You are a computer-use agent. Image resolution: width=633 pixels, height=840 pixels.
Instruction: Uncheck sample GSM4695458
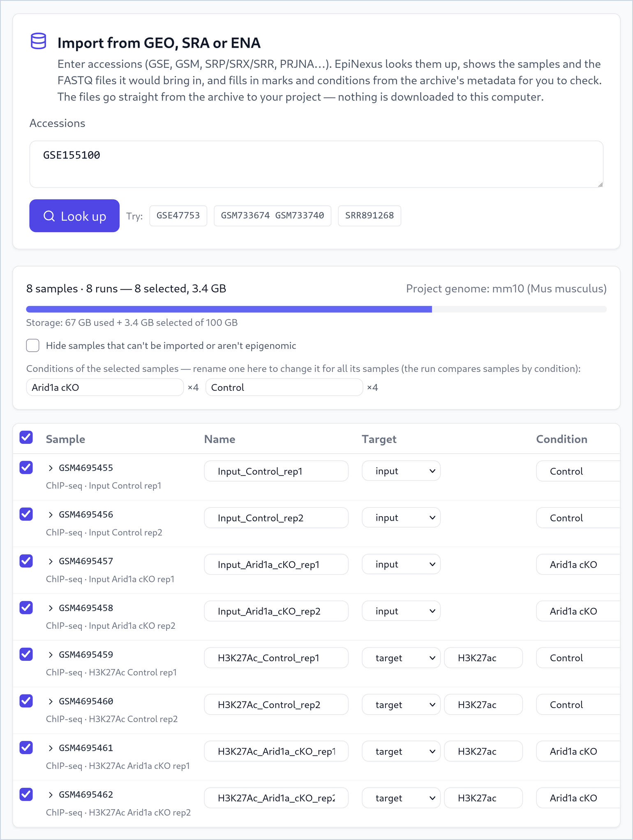(26, 607)
